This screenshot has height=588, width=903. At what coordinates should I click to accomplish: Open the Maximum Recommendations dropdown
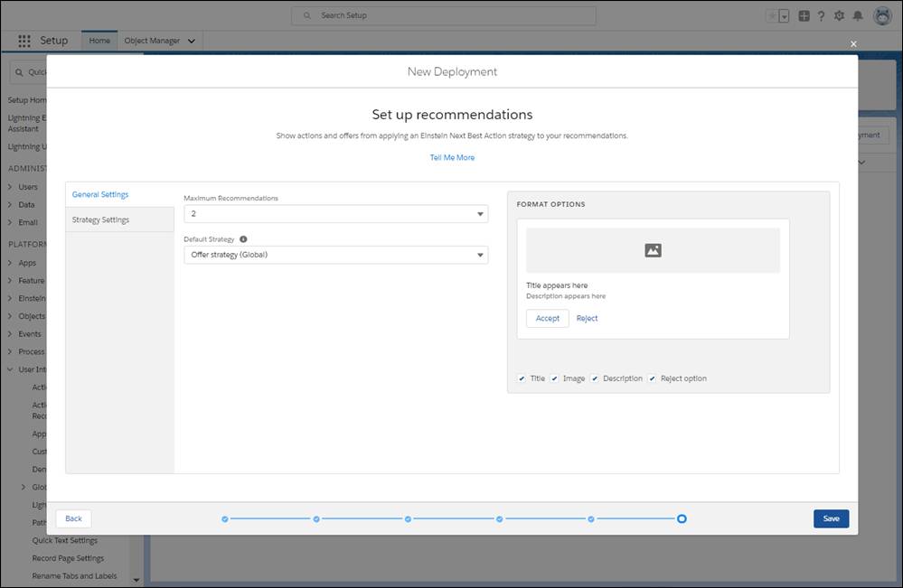(335, 214)
